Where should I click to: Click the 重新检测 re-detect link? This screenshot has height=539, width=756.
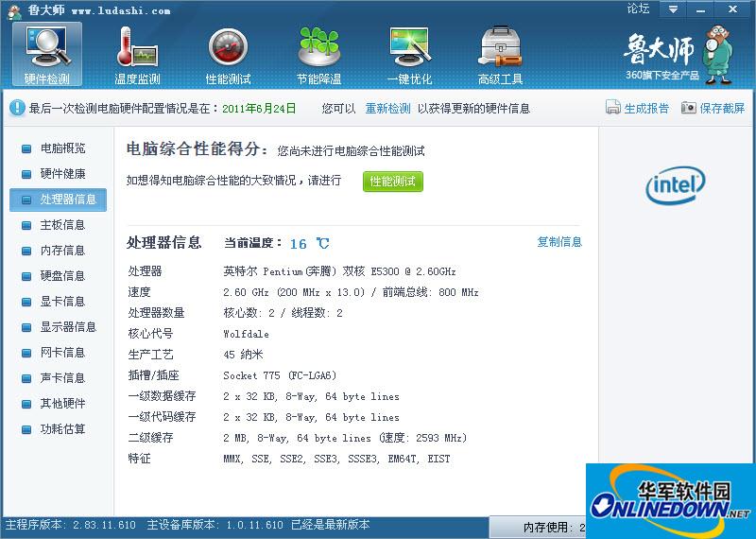click(x=388, y=109)
